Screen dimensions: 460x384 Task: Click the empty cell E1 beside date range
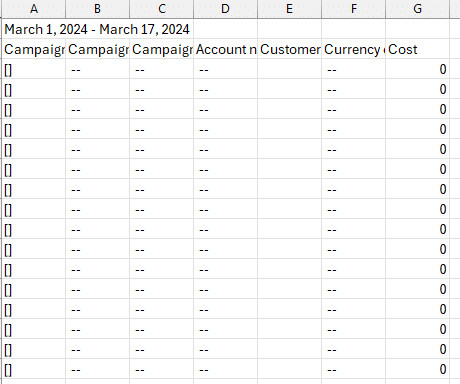(x=289, y=29)
